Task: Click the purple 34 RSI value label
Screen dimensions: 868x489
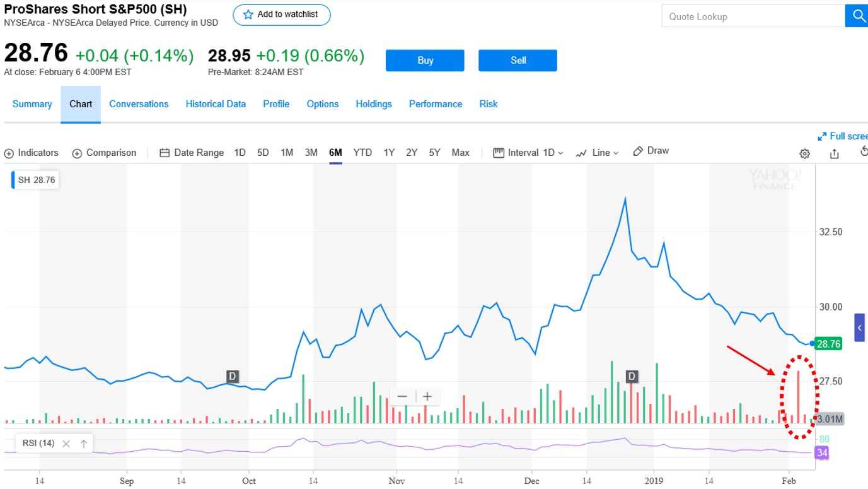Action: 822,452
